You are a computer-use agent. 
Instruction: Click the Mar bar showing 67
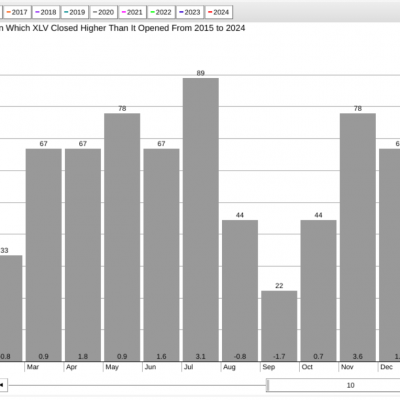(44, 255)
